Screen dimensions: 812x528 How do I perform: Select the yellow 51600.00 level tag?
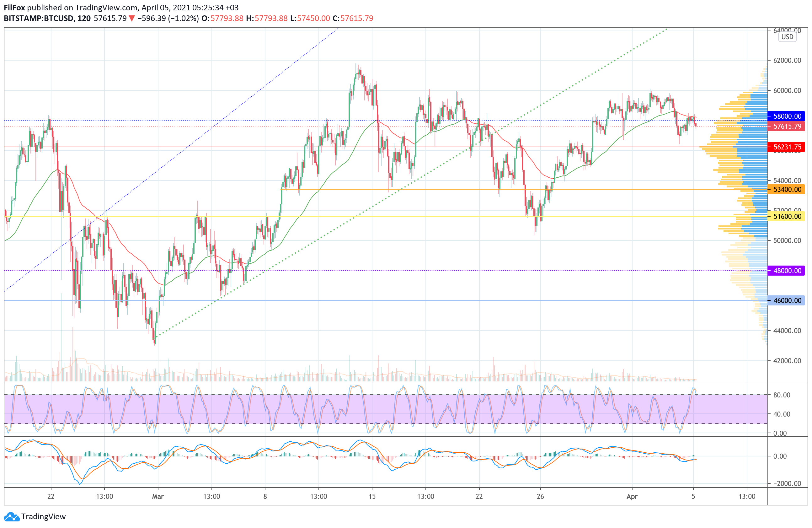point(786,216)
